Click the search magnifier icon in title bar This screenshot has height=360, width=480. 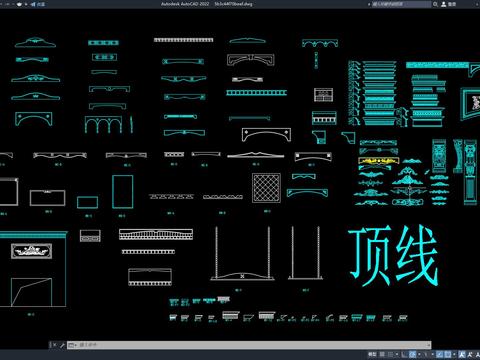435,4
